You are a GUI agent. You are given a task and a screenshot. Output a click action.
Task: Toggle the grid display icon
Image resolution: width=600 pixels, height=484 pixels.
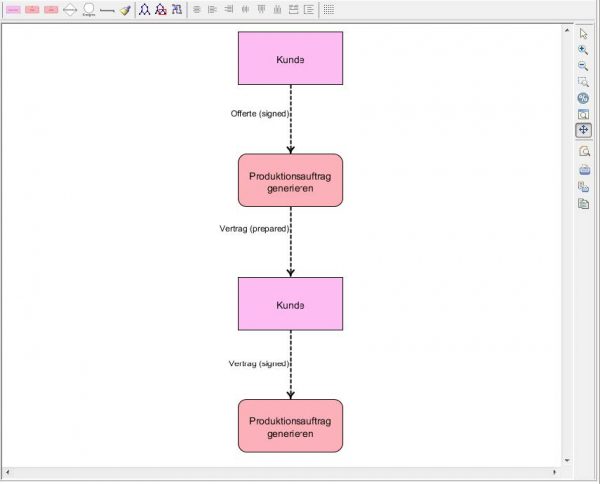pyautogui.click(x=329, y=9)
